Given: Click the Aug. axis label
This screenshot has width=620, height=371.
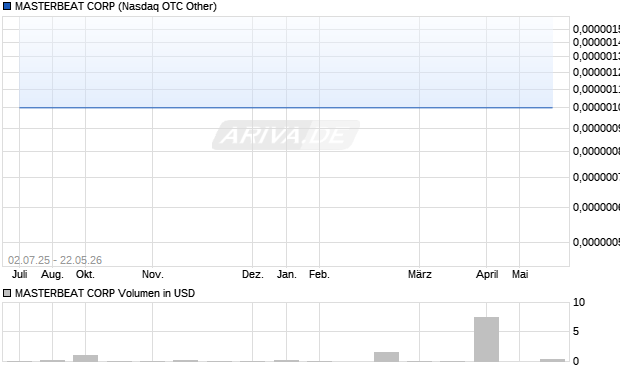Looking at the screenshot, I should pos(52,274).
